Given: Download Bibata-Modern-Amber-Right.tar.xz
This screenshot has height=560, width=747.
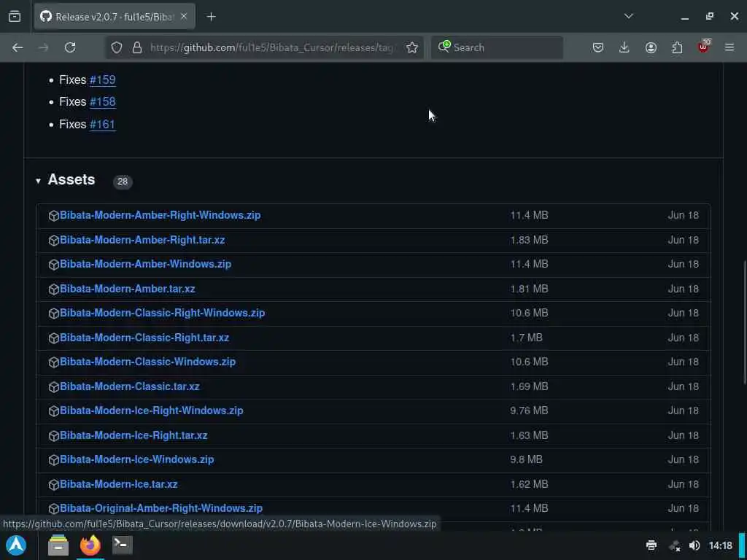Looking at the screenshot, I should pyautogui.click(x=142, y=239).
